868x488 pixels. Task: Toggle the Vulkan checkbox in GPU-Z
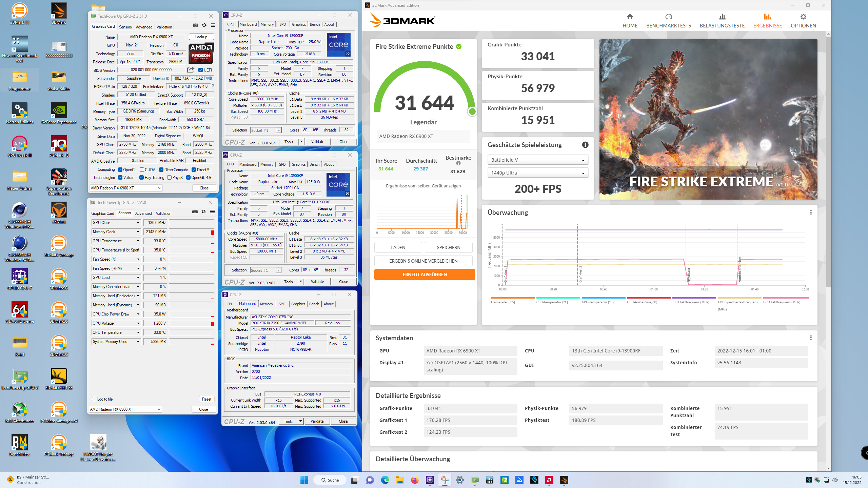(x=120, y=178)
